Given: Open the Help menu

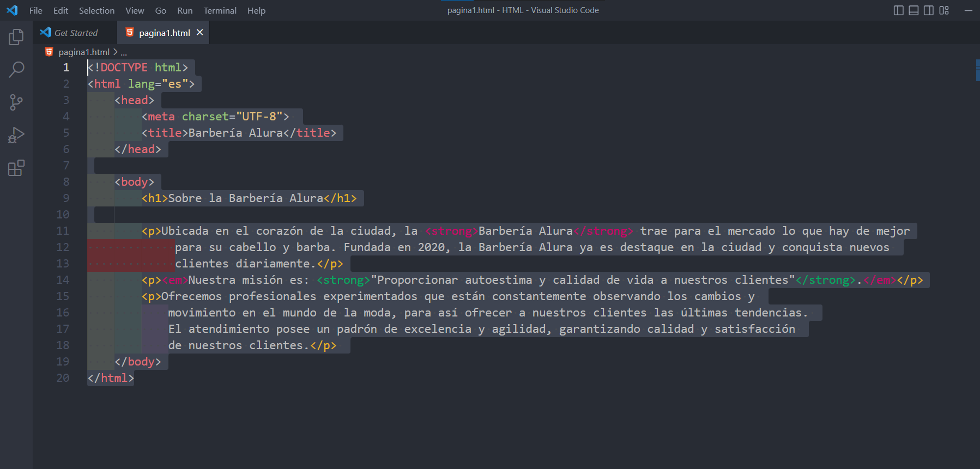Looking at the screenshot, I should pos(256,10).
